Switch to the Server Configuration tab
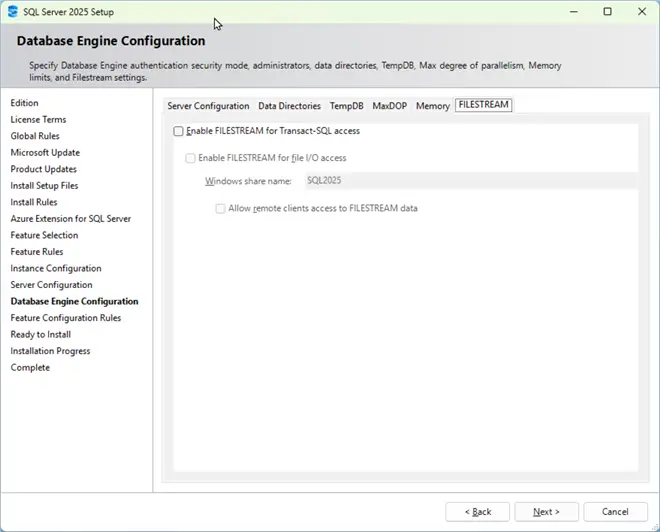The height and width of the screenshot is (532, 660). [x=208, y=106]
